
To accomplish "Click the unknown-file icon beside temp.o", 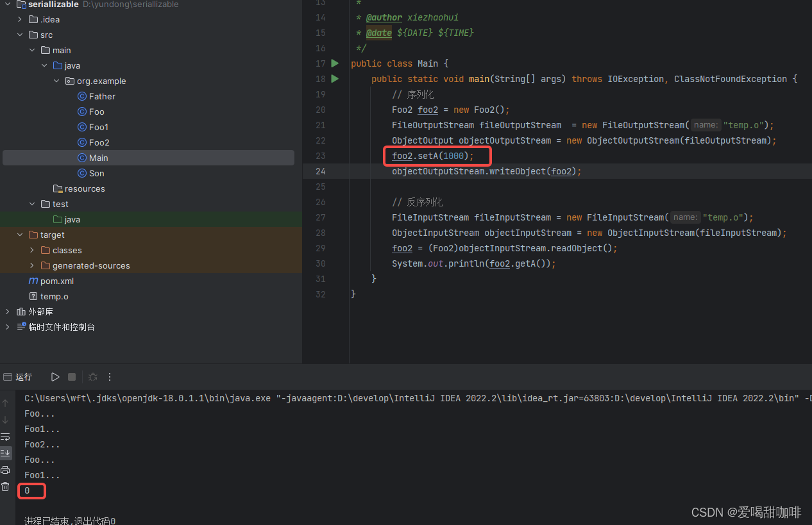I will tap(33, 296).
